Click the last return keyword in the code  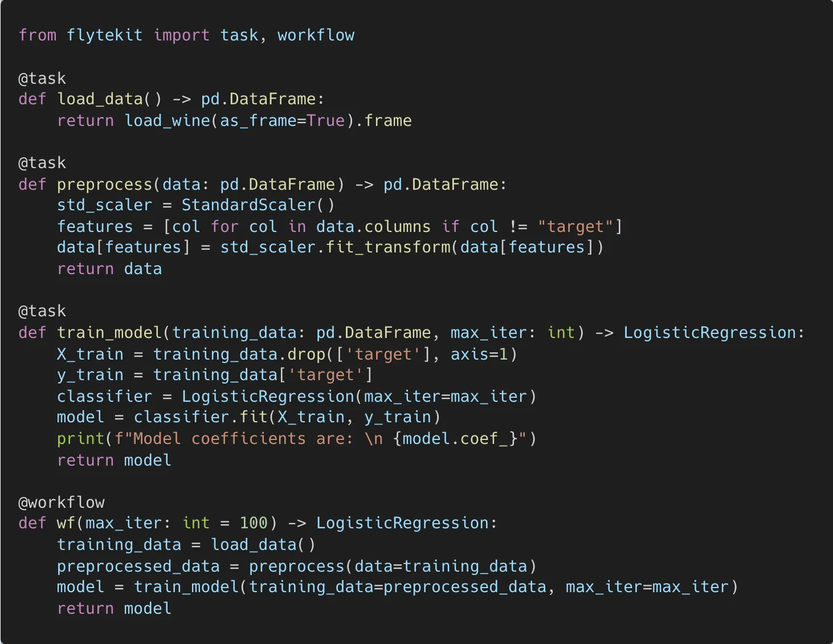85,609
